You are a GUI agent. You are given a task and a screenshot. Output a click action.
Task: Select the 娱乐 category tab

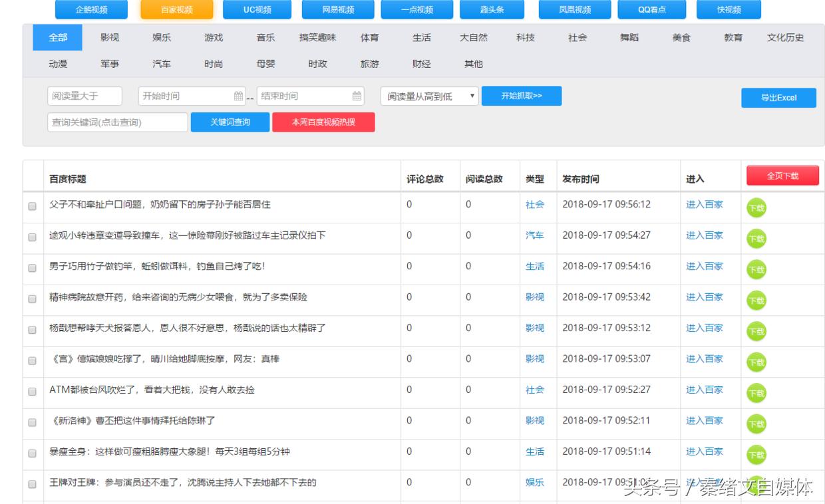[x=161, y=38]
